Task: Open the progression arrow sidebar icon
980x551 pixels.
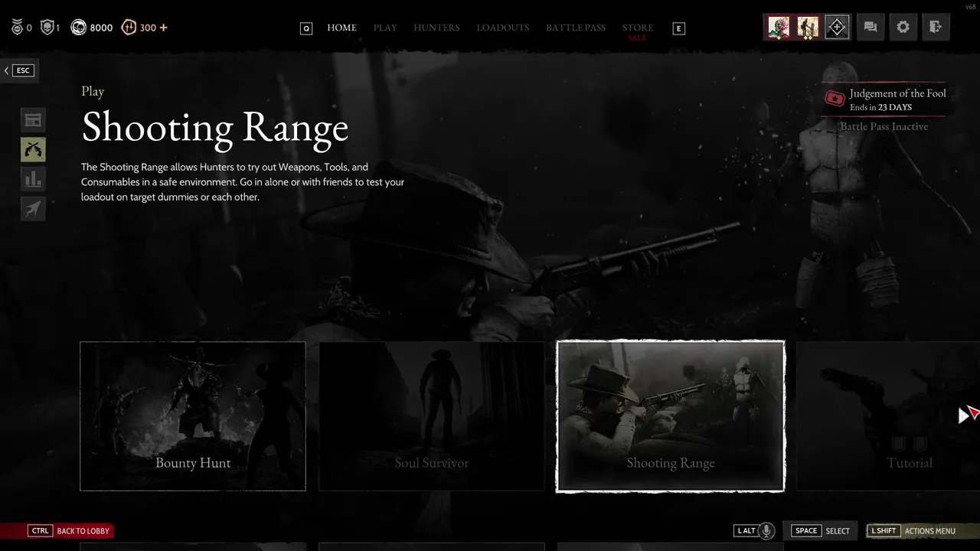Action: pos(33,209)
